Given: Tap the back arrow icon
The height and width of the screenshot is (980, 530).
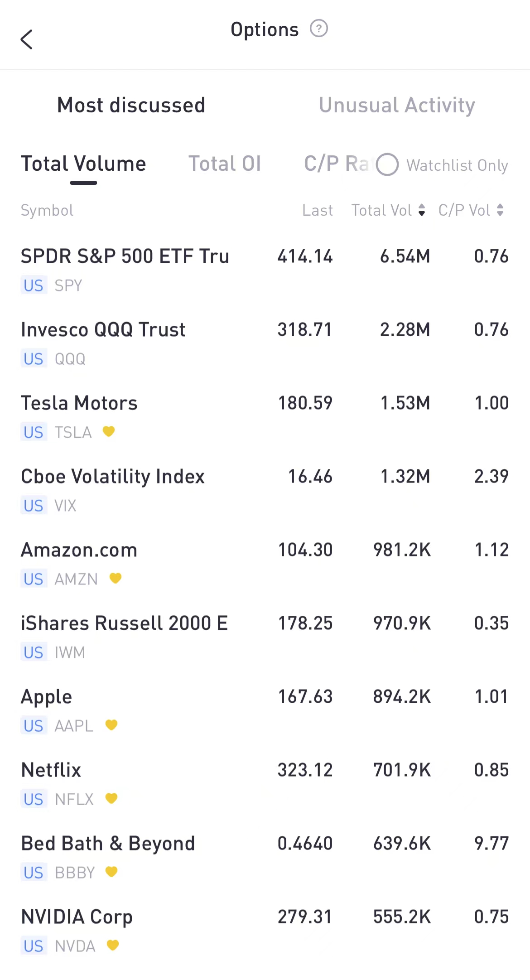Looking at the screenshot, I should tap(27, 39).
